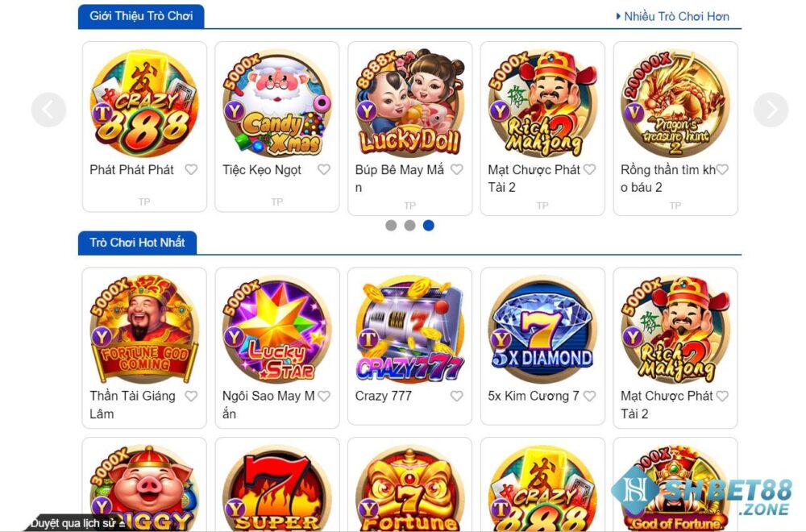
Task: Toggle favorite heart for Tiệc Kẹo Ngọt
Action: pyautogui.click(x=324, y=169)
